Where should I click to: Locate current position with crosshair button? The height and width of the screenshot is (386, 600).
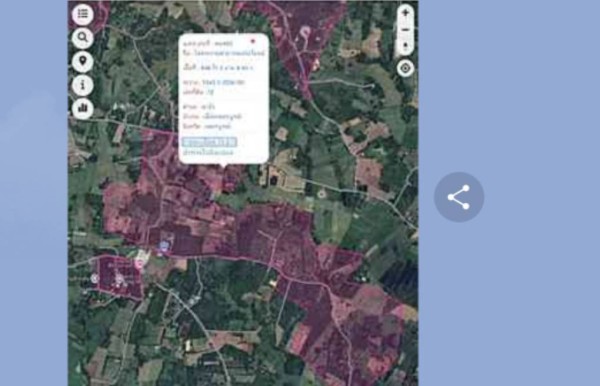pyautogui.click(x=406, y=68)
